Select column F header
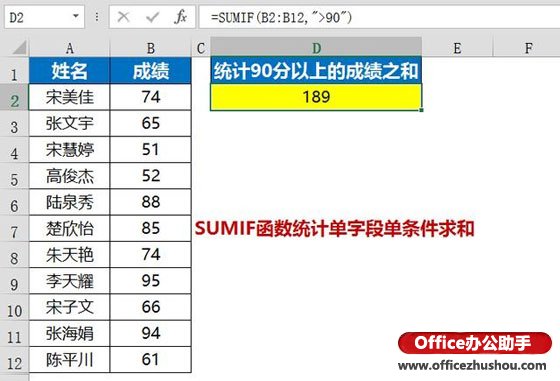 (x=528, y=47)
